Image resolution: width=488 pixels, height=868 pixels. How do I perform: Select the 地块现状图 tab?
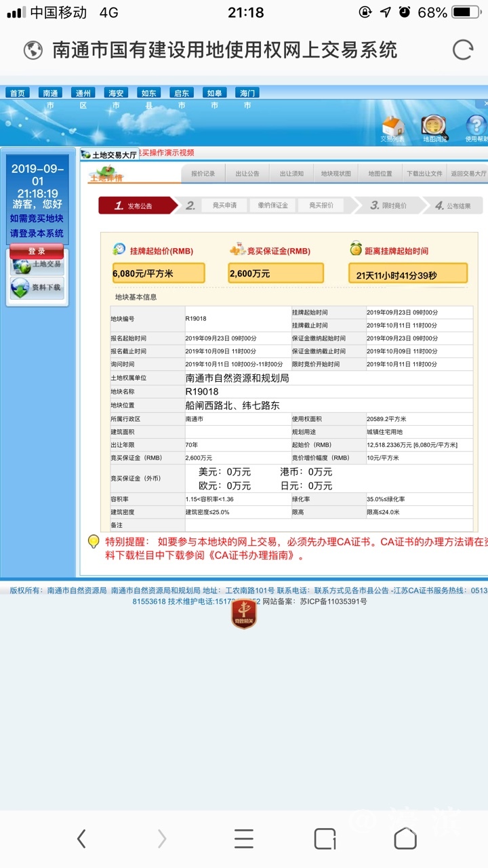click(336, 174)
